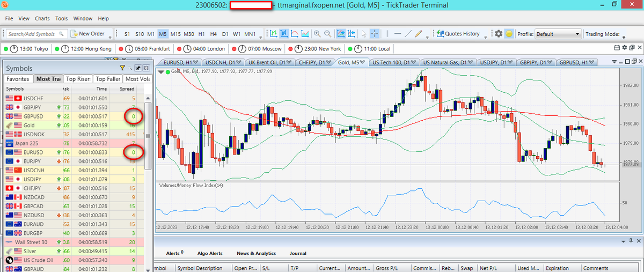Screen dimensions: 644x272
Task: Switch to the Journal tab
Action: coord(298,253)
